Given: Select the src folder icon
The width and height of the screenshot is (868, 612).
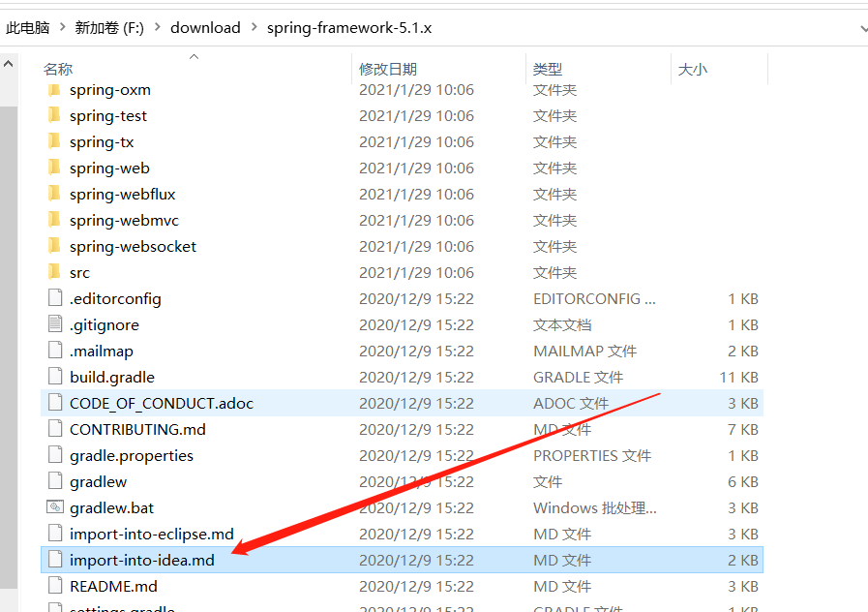Looking at the screenshot, I should pos(54,272).
